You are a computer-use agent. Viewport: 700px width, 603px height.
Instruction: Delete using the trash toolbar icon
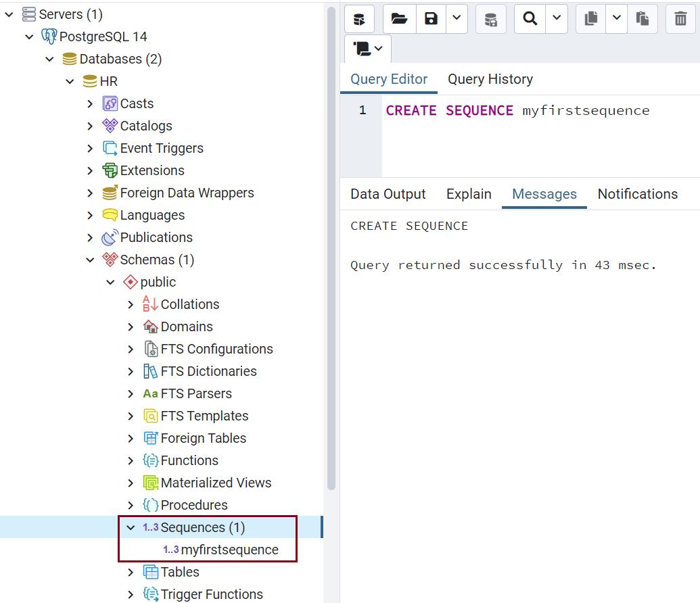click(x=680, y=18)
